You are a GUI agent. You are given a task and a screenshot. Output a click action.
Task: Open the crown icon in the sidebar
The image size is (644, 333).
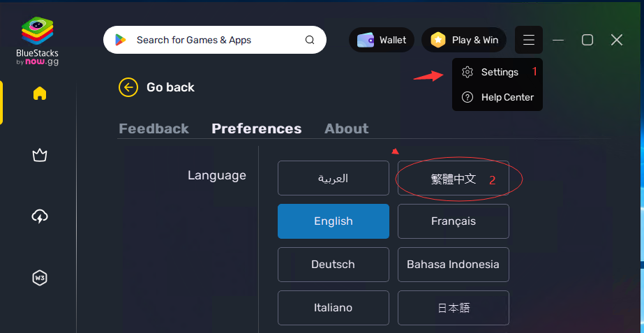40,156
